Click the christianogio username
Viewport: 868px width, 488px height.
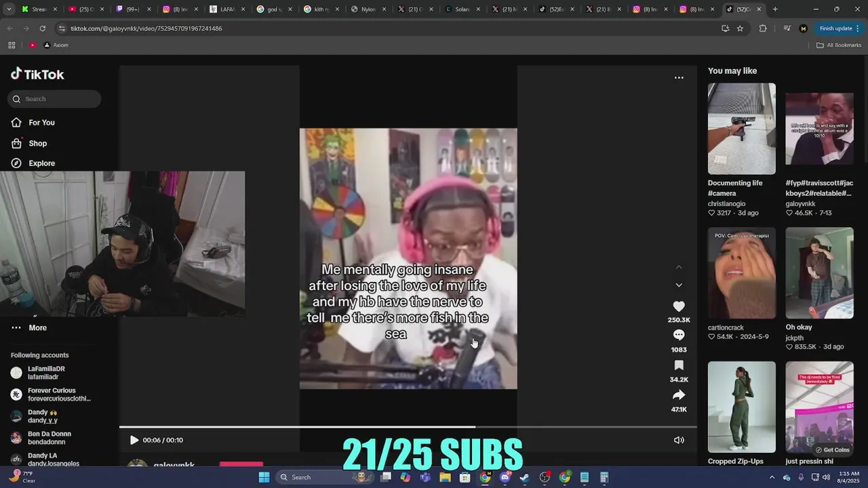(726, 203)
